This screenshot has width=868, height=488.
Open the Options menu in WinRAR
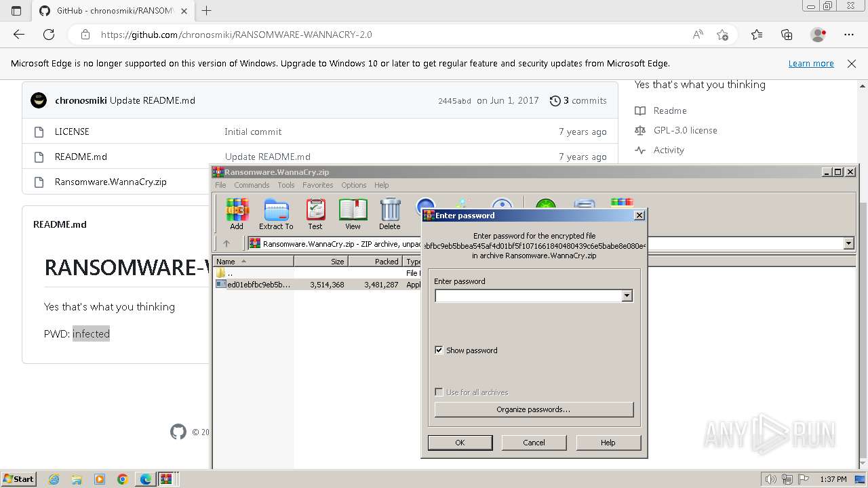click(353, 185)
